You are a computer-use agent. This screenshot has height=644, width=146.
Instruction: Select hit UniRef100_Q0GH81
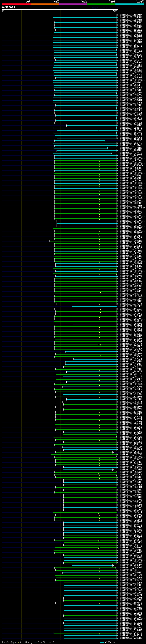click(131, 63)
